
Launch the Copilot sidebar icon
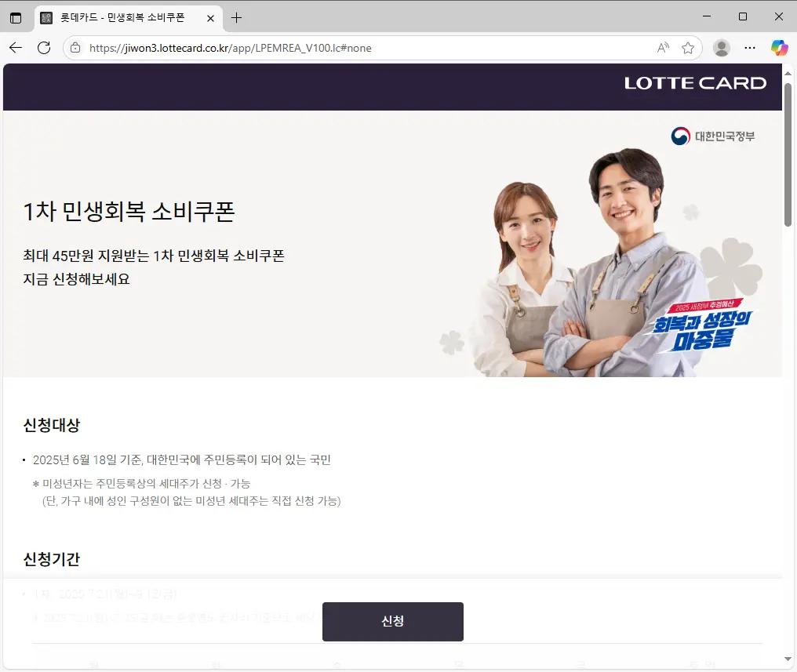coord(779,48)
